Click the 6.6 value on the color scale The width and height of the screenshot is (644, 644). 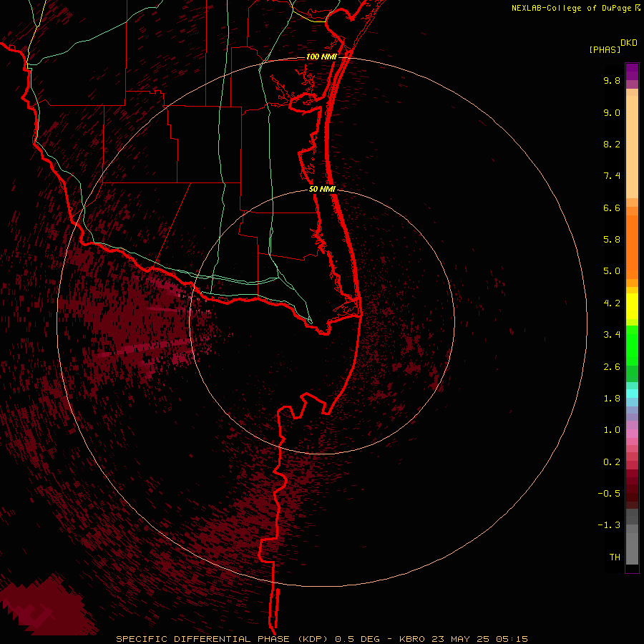(612, 208)
